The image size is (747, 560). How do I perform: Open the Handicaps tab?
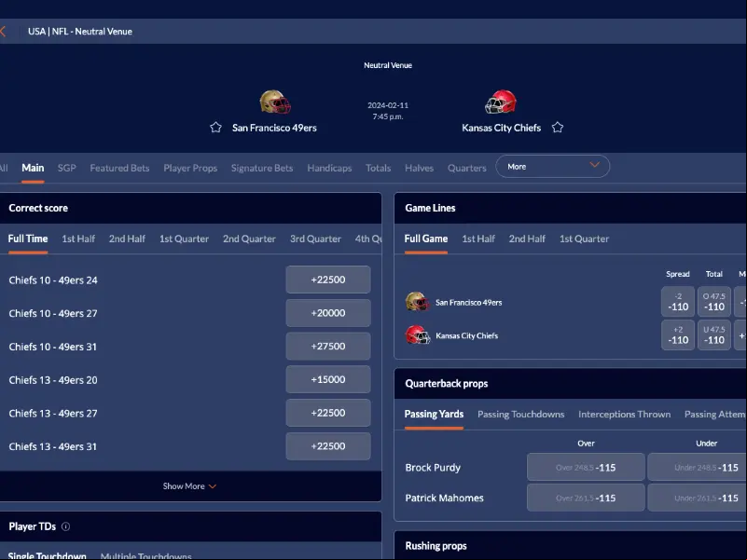[329, 168]
